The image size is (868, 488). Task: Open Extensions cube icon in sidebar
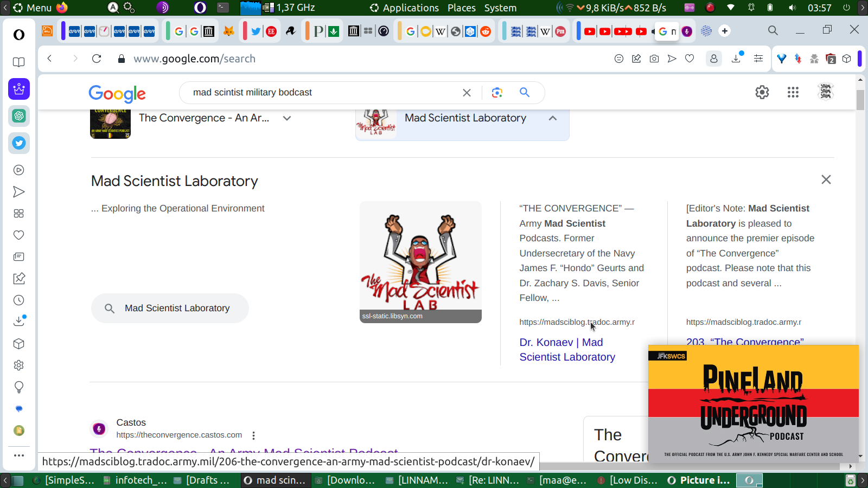click(19, 344)
